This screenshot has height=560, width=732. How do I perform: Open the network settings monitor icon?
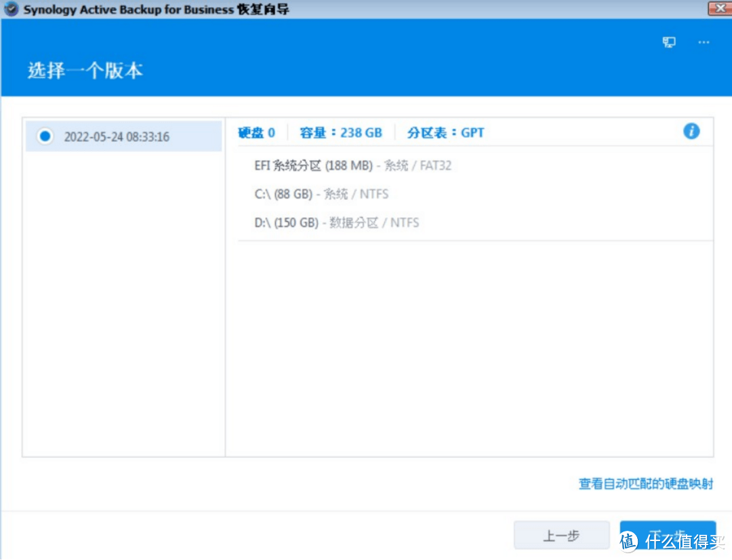[x=669, y=42]
